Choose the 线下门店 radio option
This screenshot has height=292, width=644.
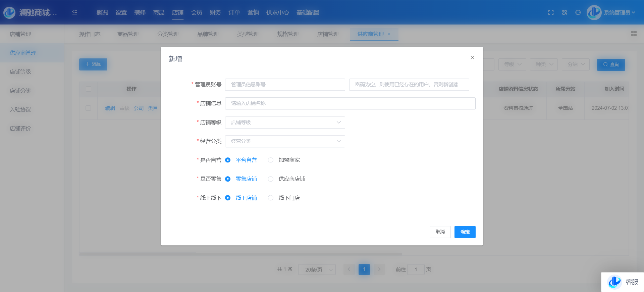click(271, 198)
